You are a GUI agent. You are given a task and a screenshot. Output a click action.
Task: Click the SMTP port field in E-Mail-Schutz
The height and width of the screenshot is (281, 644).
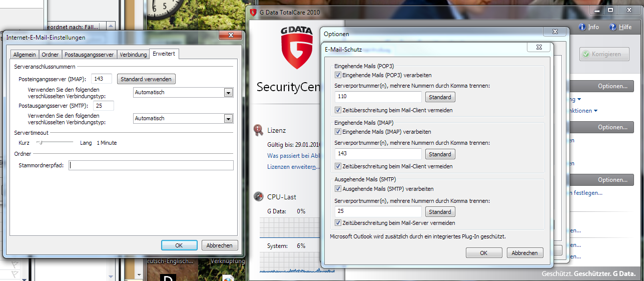tap(378, 212)
